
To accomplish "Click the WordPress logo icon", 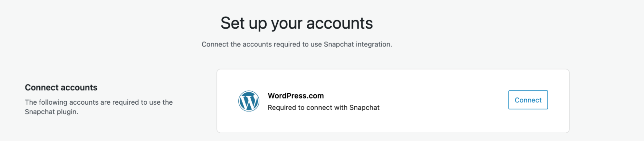I will click(x=248, y=101).
